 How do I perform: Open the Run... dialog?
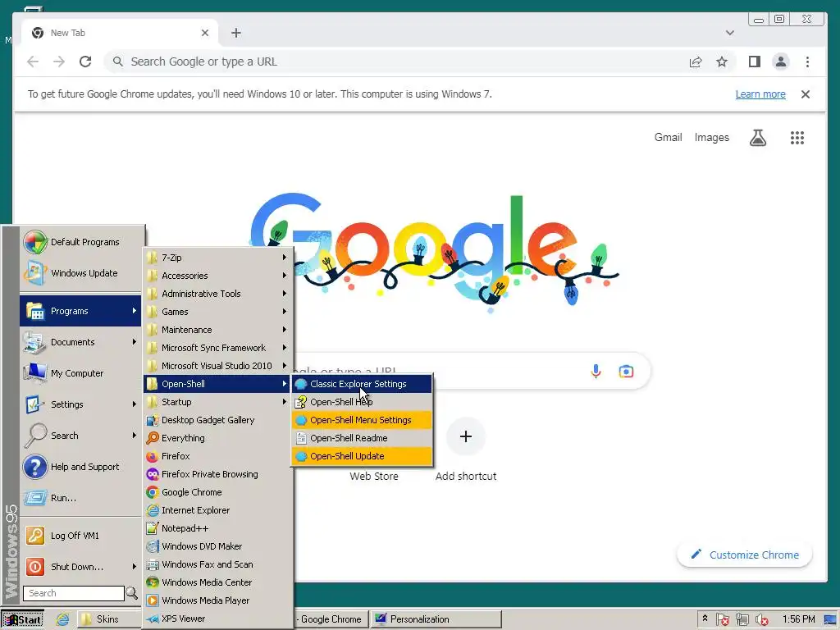point(80,498)
